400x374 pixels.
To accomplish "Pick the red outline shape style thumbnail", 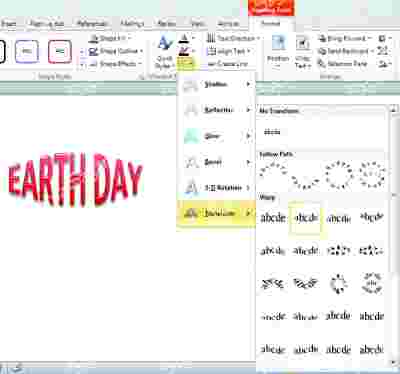I will [x=60, y=51].
